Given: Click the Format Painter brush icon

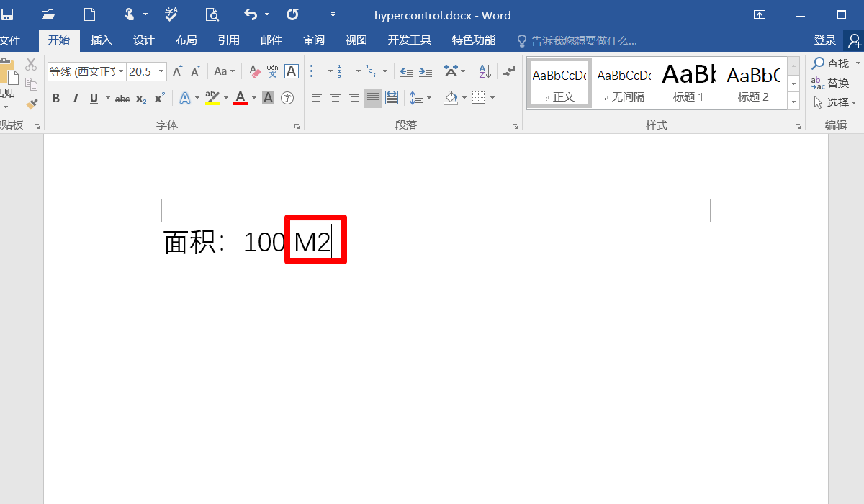Looking at the screenshot, I should [x=31, y=104].
